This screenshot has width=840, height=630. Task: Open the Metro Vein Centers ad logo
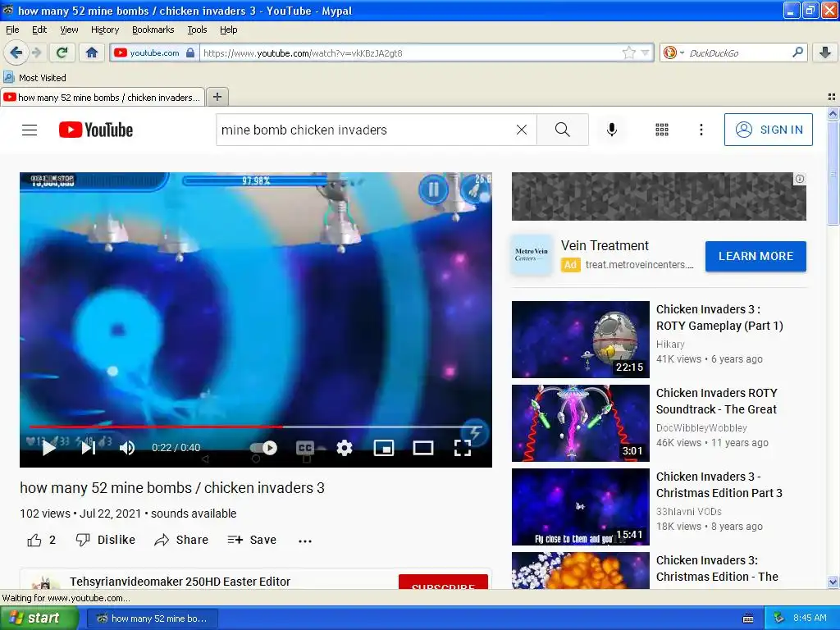[531, 255]
